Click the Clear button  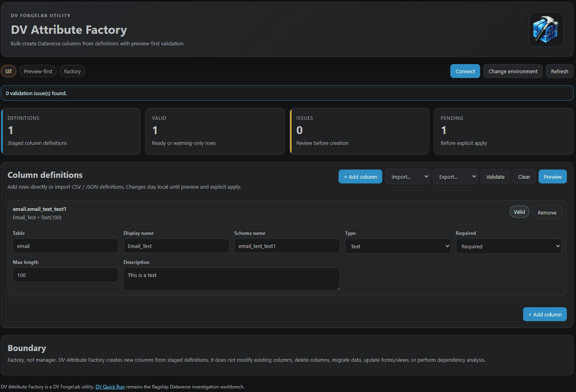click(524, 177)
